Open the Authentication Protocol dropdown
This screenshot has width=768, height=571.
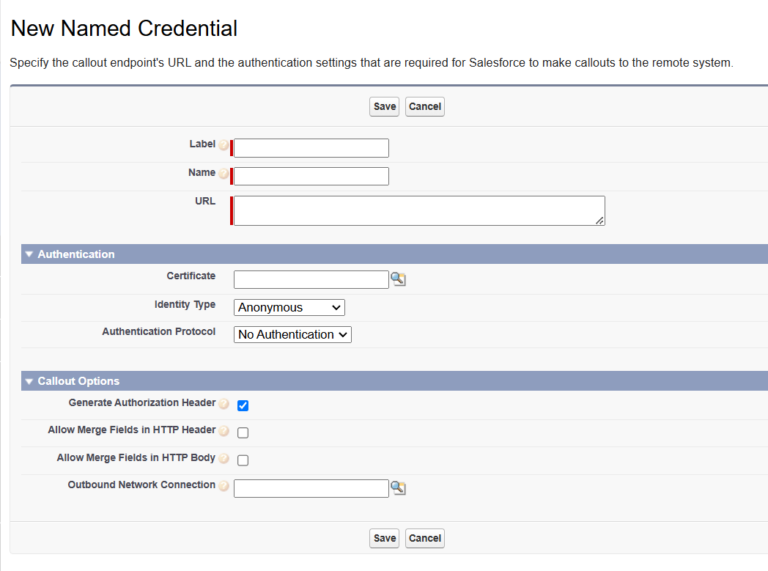pos(292,335)
